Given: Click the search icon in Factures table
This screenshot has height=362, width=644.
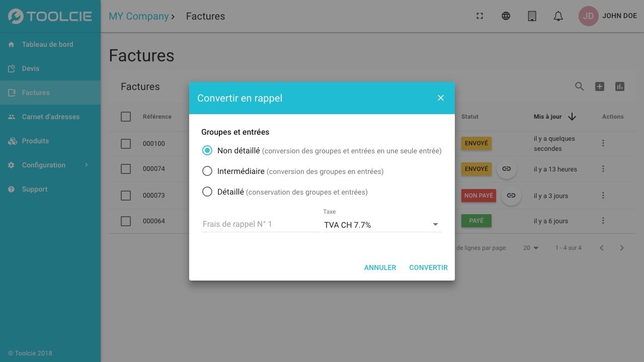Looking at the screenshot, I should pos(579,86).
